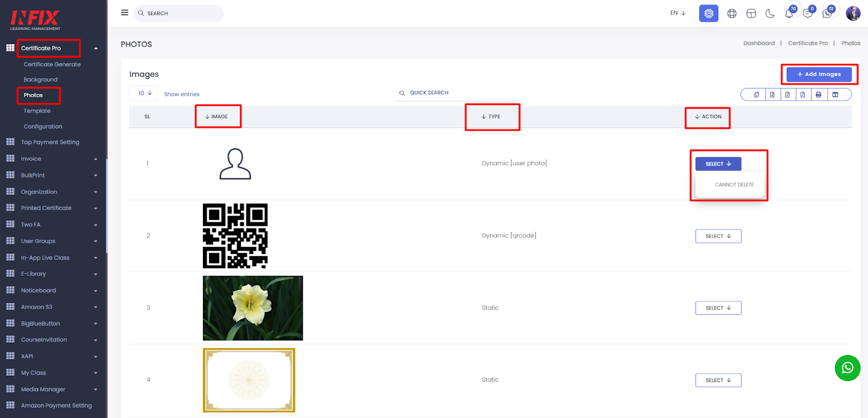This screenshot has width=868, height=418.
Task: Open the AI assistant chip icon
Action: [x=709, y=13]
